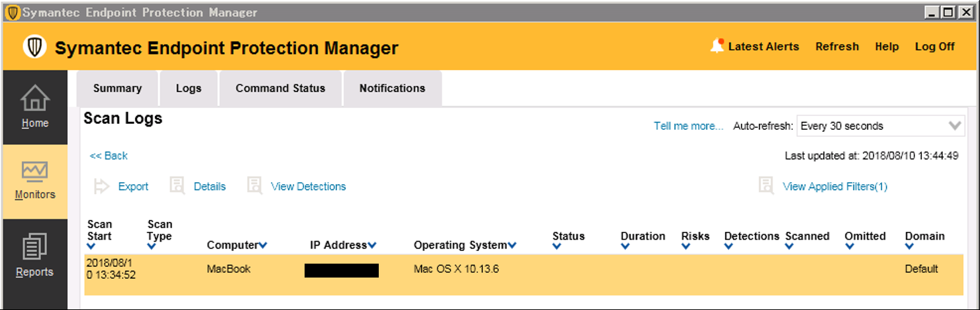
Task: Open the Monitors chart icon
Action: [x=34, y=172]
